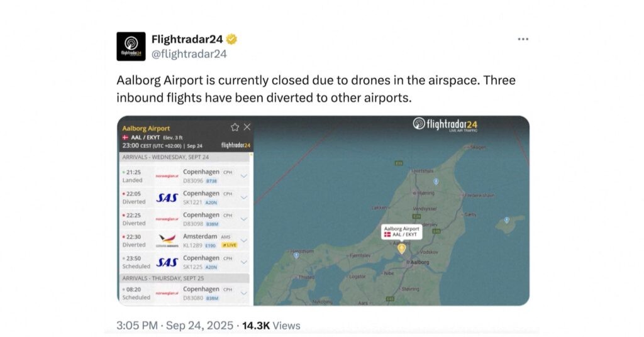Click the Flightradar24 display name

pyautogui.click(x=187, y=40)
